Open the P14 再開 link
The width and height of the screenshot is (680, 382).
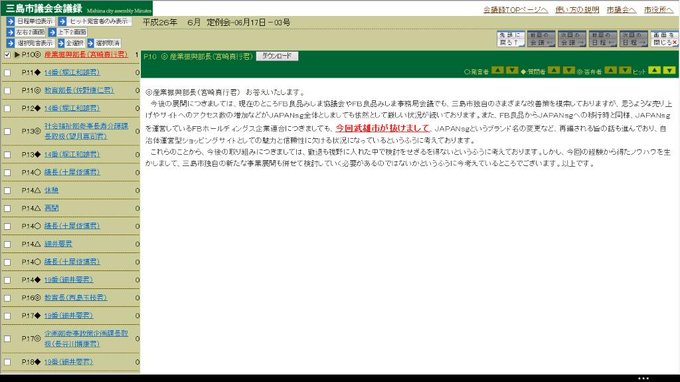point(51,208)
